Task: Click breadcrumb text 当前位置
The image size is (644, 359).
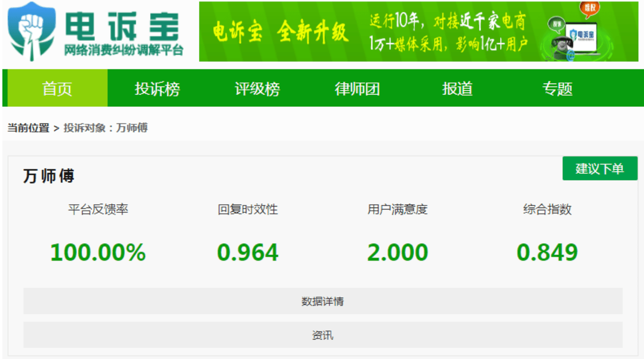Action: [28, 128]
